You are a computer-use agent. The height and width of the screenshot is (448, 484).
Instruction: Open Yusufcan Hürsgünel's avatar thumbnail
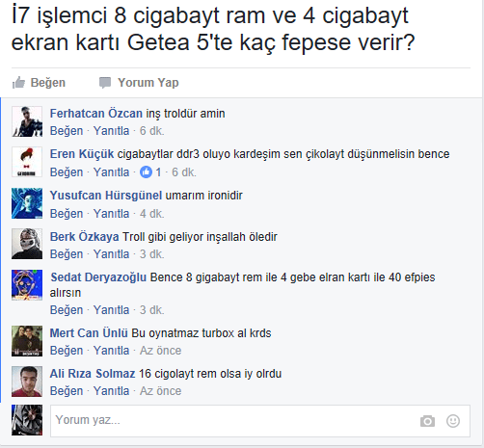(x=27, y=203)
